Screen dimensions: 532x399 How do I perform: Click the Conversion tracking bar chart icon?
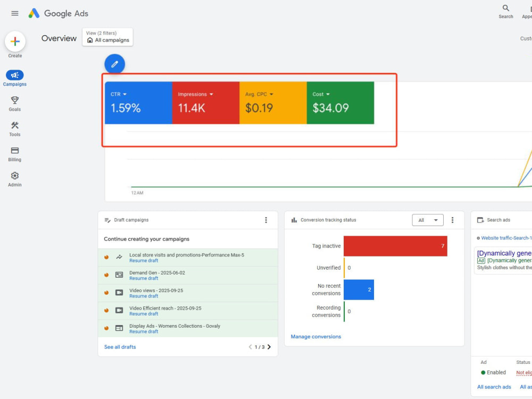coord(294,220)
